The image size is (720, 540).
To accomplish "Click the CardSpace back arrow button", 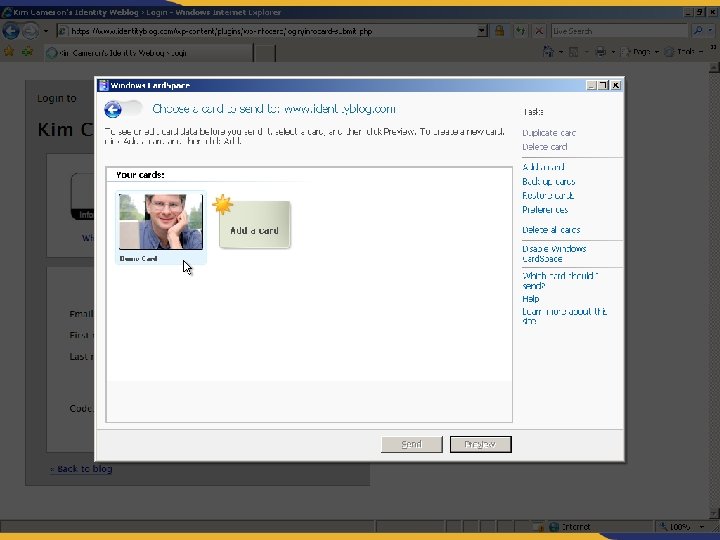I will tap(113, 109).
